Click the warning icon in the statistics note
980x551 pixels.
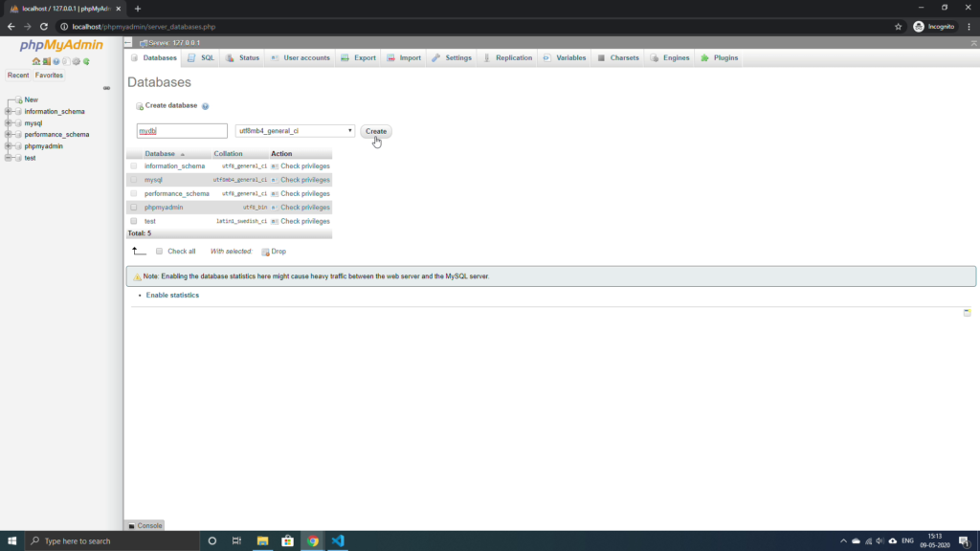click(x=137, y=276)
